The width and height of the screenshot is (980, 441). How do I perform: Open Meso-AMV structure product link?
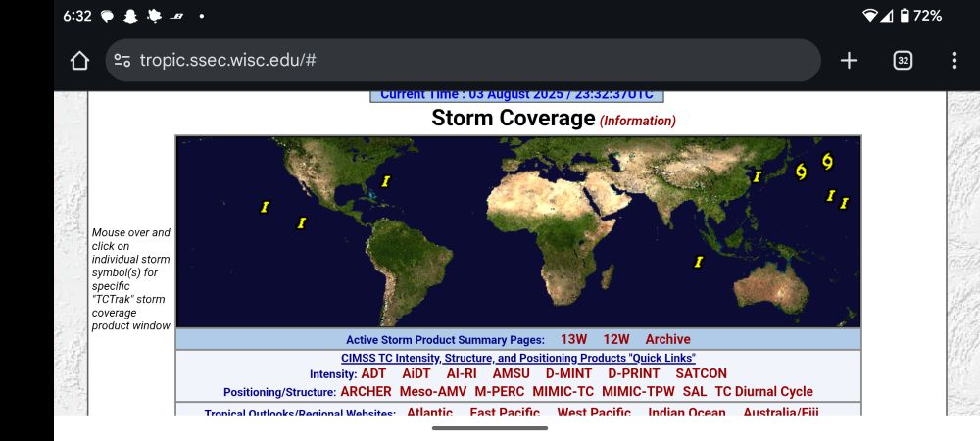[433, 392]
